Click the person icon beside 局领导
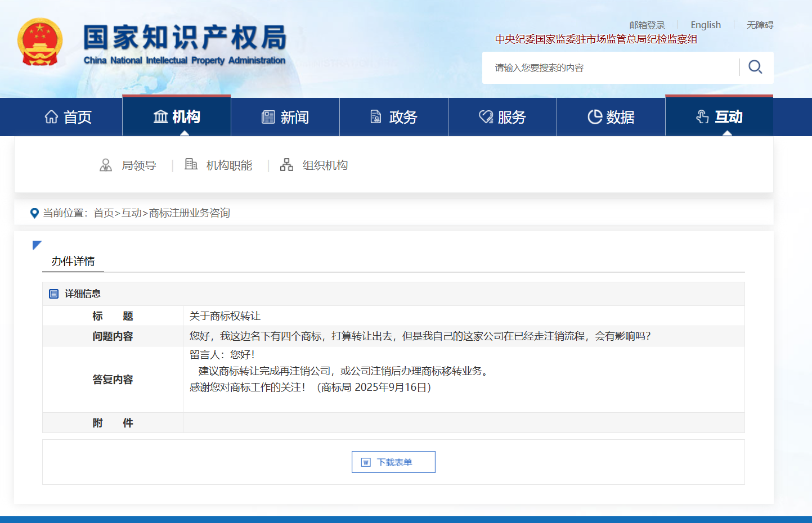 (106, 165)
